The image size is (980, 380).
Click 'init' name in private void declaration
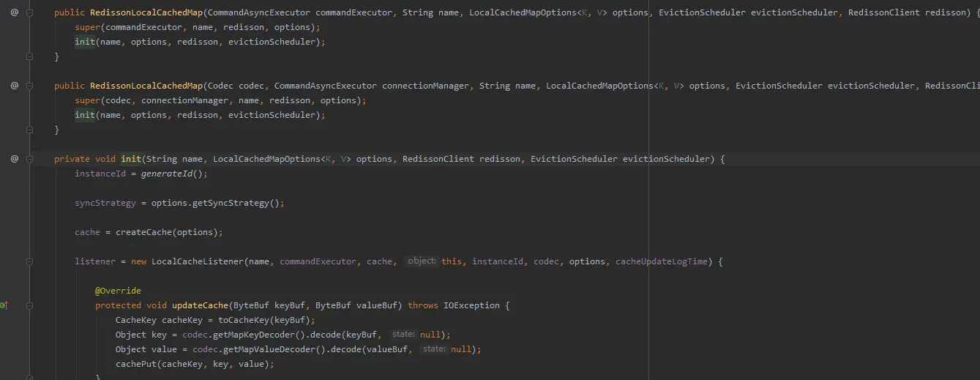pos(131,159)
